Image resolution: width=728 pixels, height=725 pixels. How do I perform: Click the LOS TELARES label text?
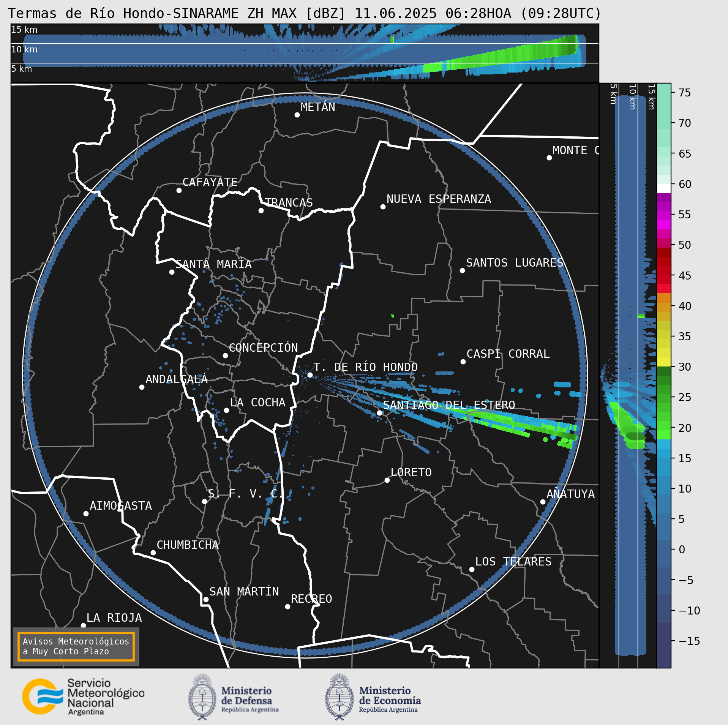click(x=513, y=562)
